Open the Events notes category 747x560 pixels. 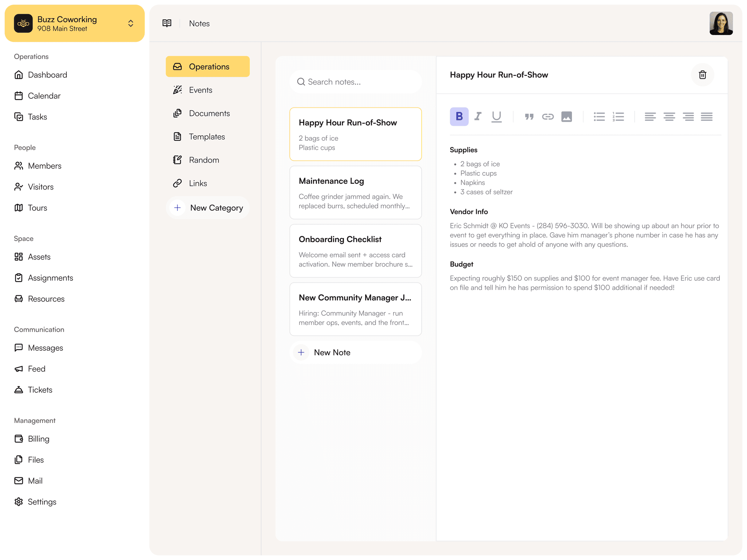tap(200, 90)
